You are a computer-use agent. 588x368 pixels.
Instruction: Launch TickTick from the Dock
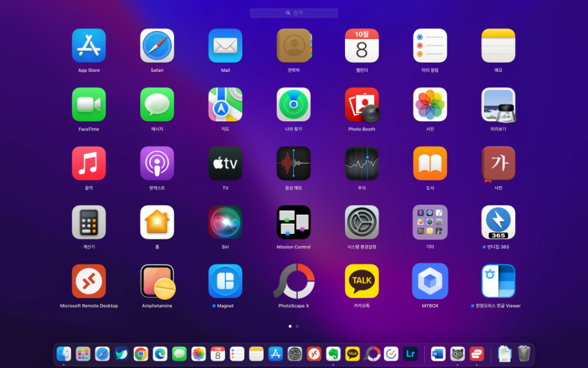391,354
